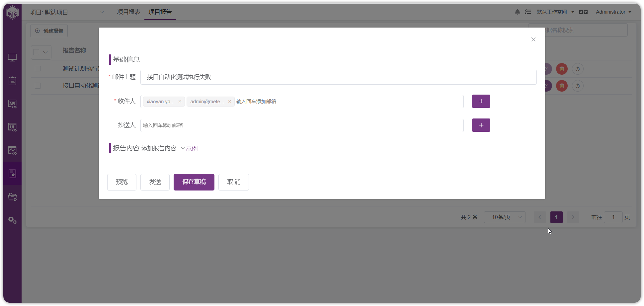Click the 预览 preview button

click(x=122, y=182)
